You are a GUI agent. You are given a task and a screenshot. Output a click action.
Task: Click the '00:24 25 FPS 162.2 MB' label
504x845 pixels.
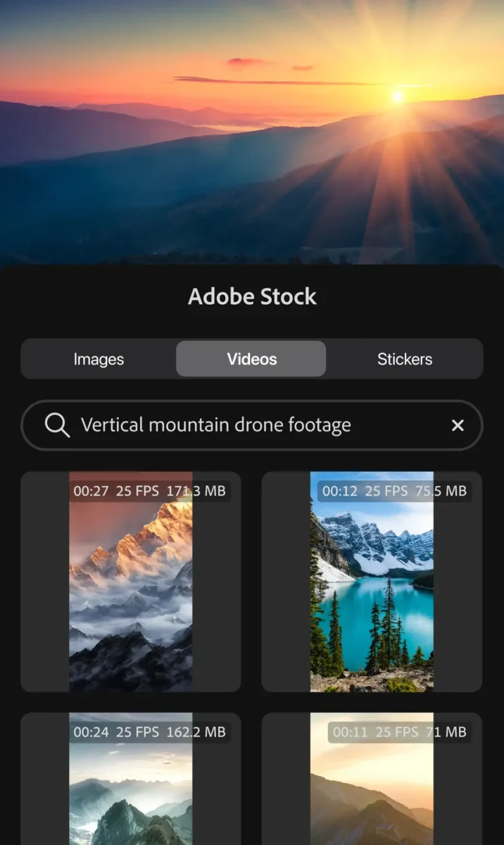(149, 732)
